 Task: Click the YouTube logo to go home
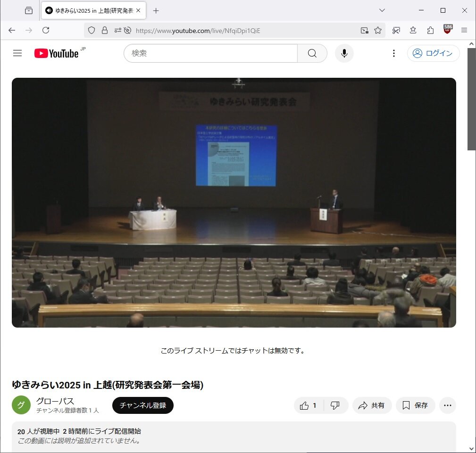[57, 53]
